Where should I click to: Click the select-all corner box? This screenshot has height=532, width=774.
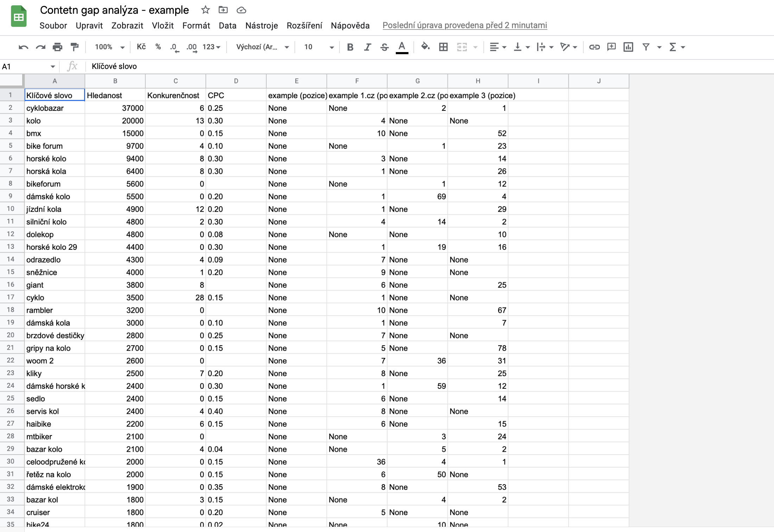click(x=12, y=81)
